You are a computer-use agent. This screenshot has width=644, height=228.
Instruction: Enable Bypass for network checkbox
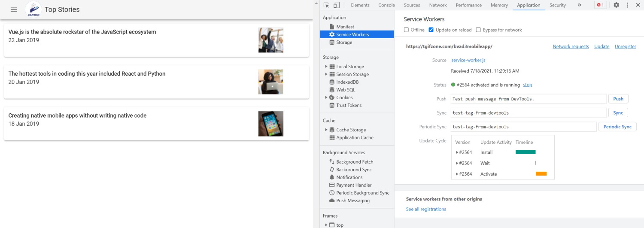coord(478,30)
